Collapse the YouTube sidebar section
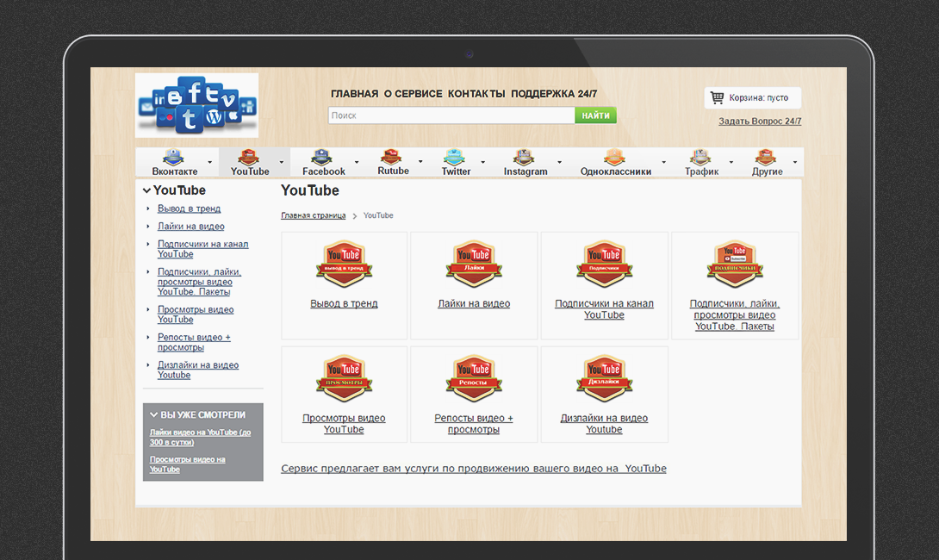939x560 pixels. tap(146, 190)
